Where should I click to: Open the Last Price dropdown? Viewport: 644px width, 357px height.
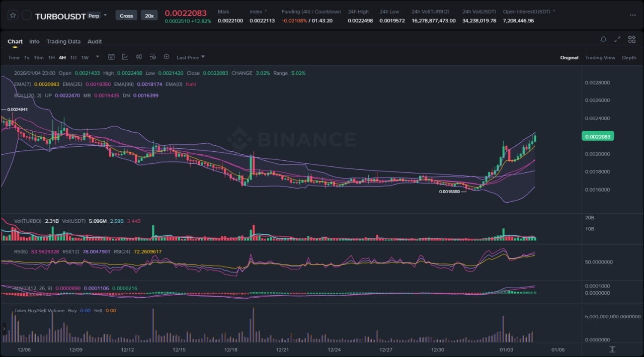coord(191,57)
